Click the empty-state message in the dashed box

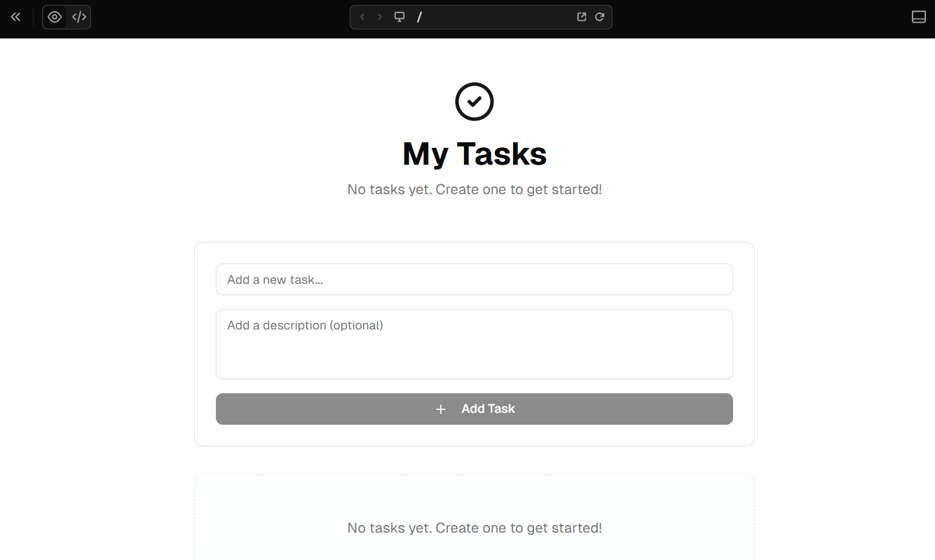click(x=475, y=528)
